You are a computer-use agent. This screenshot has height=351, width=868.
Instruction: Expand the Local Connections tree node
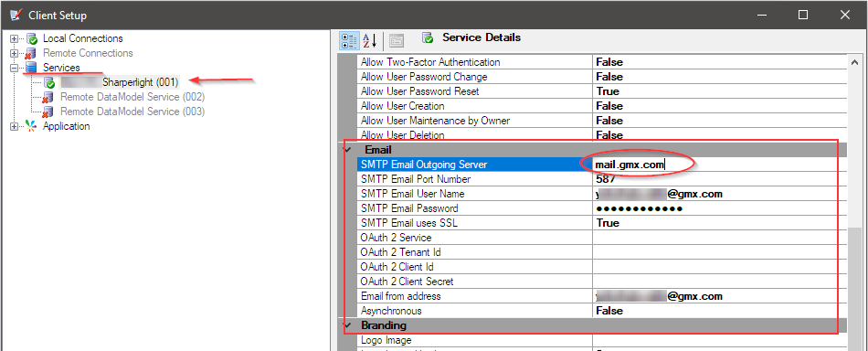click(15, 38)
